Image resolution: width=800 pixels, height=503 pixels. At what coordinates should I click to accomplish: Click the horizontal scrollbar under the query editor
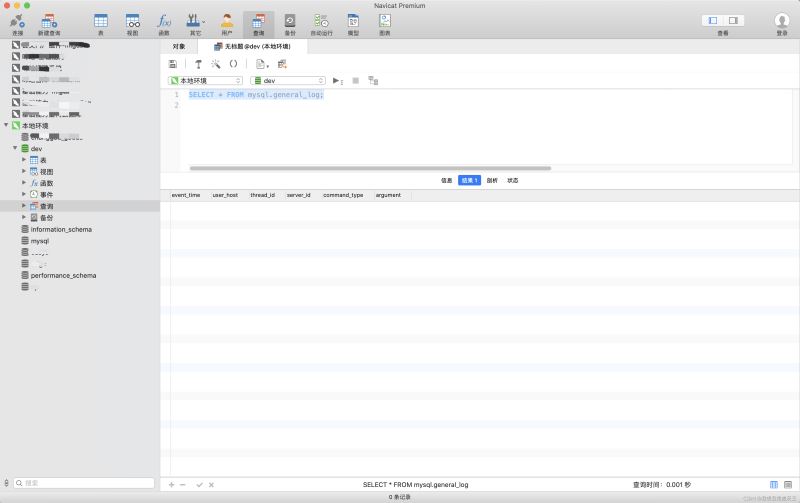370,168
